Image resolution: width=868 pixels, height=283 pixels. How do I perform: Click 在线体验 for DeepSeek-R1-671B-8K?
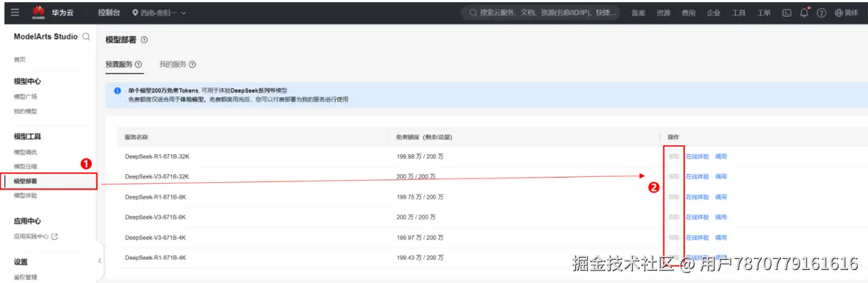[x=697, y=197]
